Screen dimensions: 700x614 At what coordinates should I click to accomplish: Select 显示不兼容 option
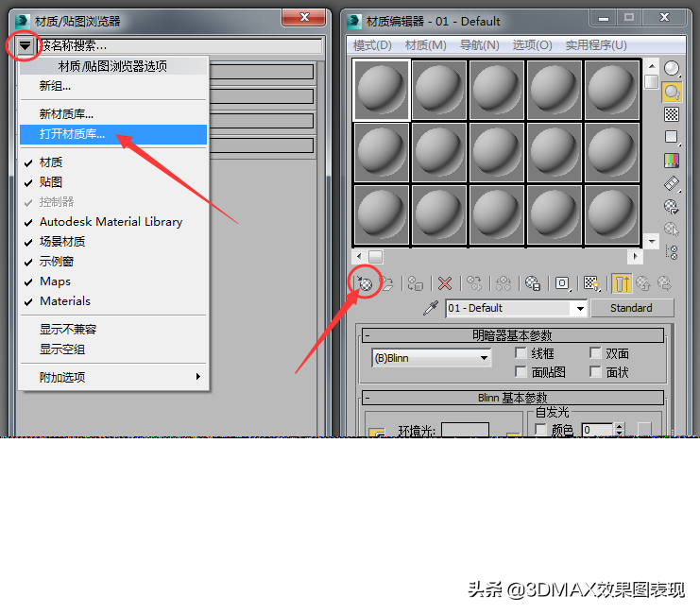tap(113, 330)
